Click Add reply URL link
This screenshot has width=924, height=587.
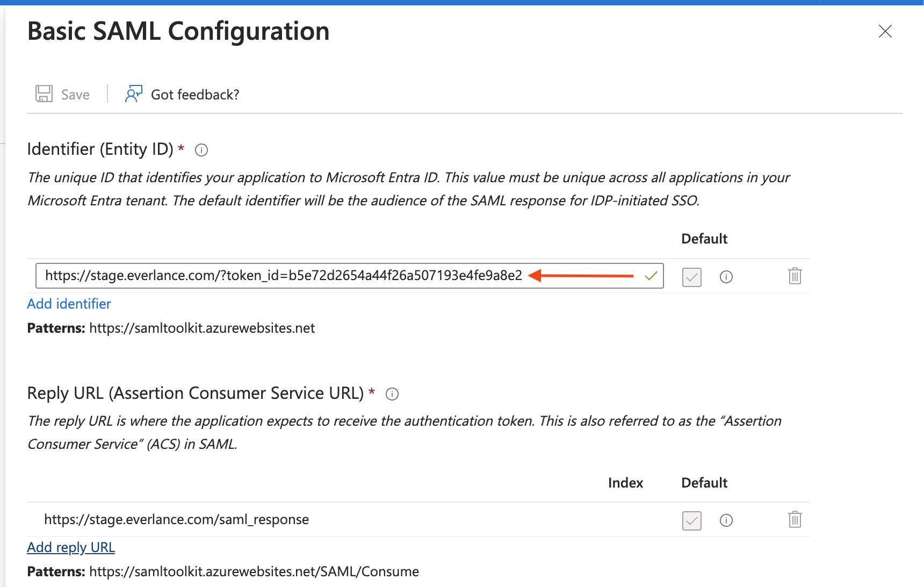click(x=71, y=547)
